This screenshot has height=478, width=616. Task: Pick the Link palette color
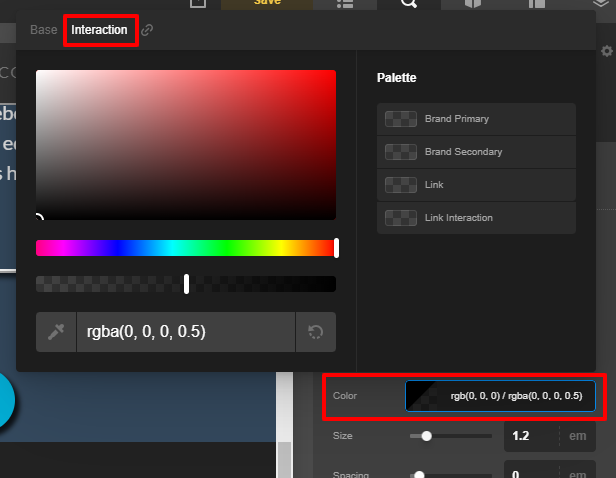(x=476, y=185)
